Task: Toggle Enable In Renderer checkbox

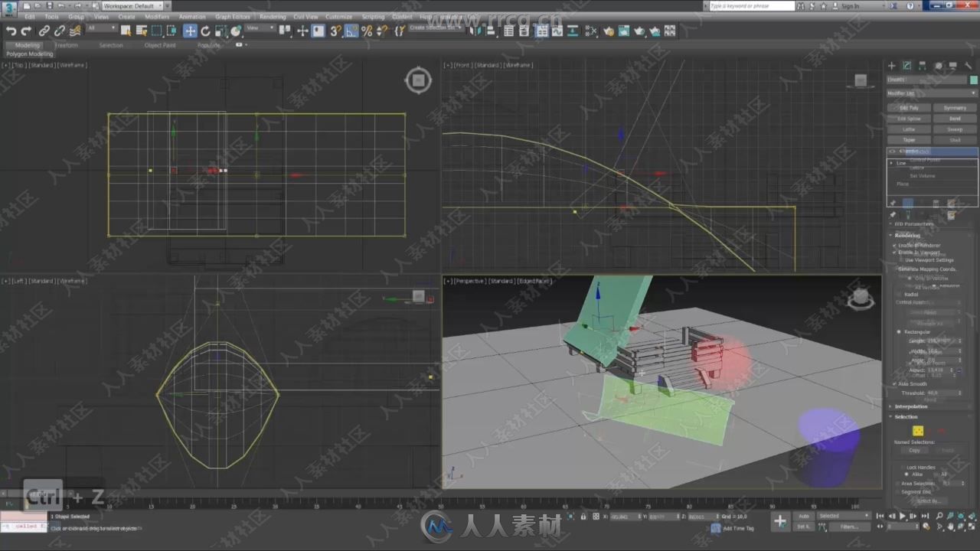Action: 894,245
